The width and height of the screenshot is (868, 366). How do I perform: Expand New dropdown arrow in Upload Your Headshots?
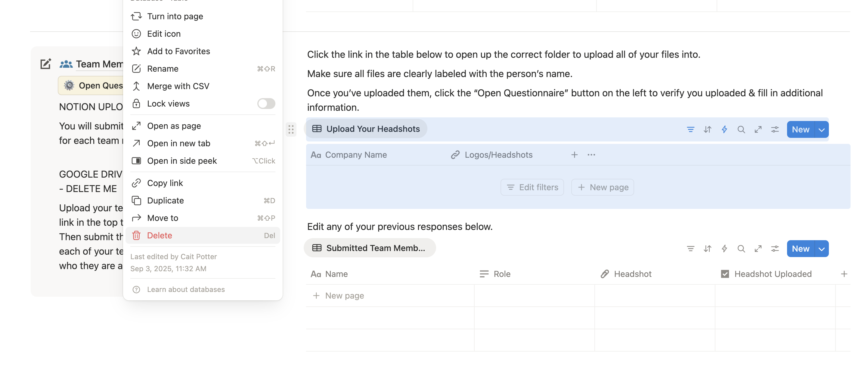pyautogui.click(x=822, y=130)
